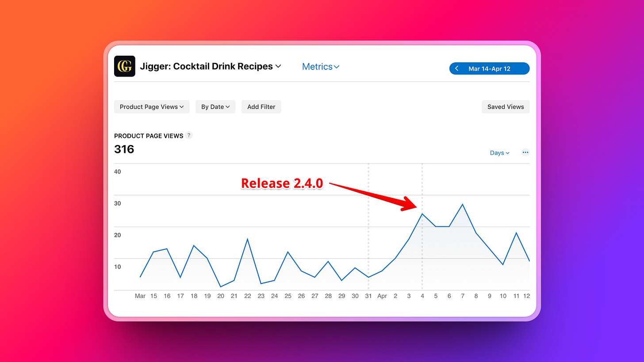Click the y-axis label 30
The height and width of the screenshot is (362, 644).
tap(118, 203)
